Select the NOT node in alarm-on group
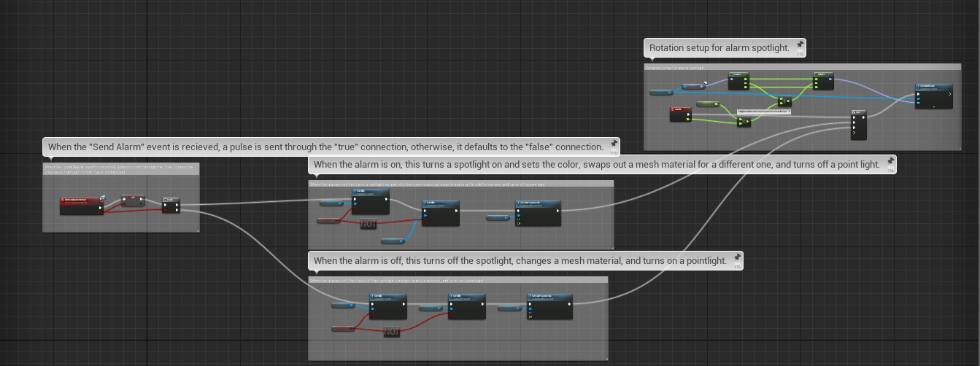The height and width of the screenshot is (366, 980). pos(369,223)
